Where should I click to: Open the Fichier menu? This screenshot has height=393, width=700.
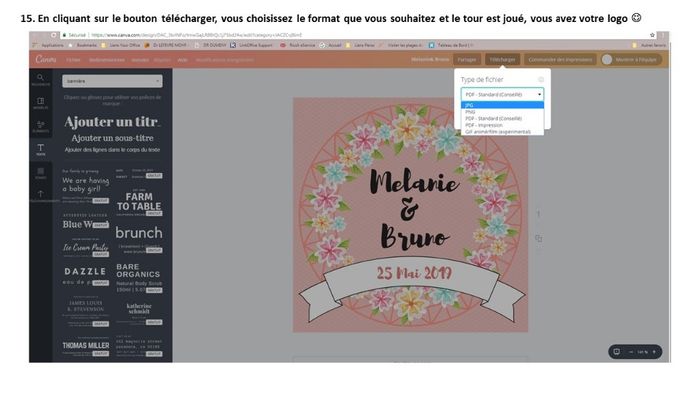73,60
